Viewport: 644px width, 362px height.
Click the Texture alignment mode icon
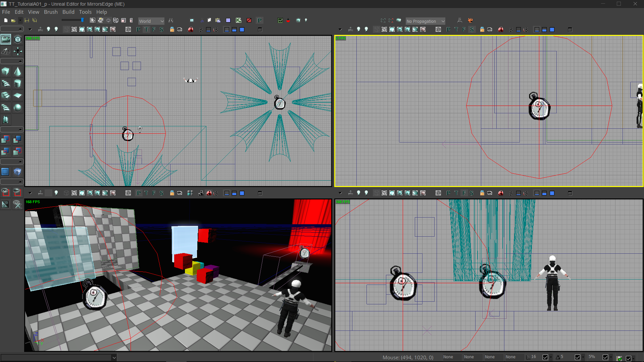click(x=17, y=51)
